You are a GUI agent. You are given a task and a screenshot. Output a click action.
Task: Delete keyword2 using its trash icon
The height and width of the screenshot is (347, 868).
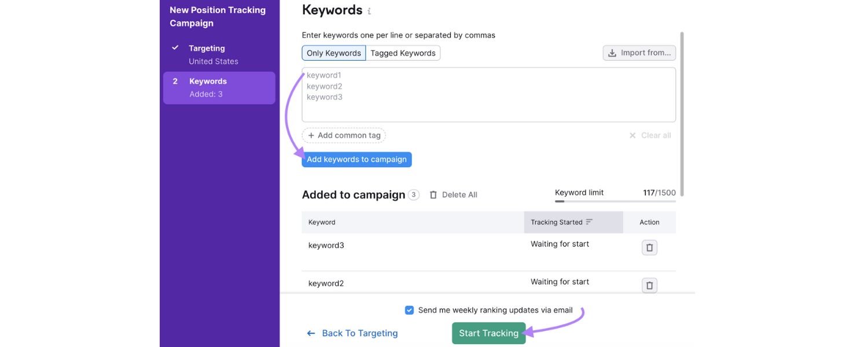tap(649, 285)
